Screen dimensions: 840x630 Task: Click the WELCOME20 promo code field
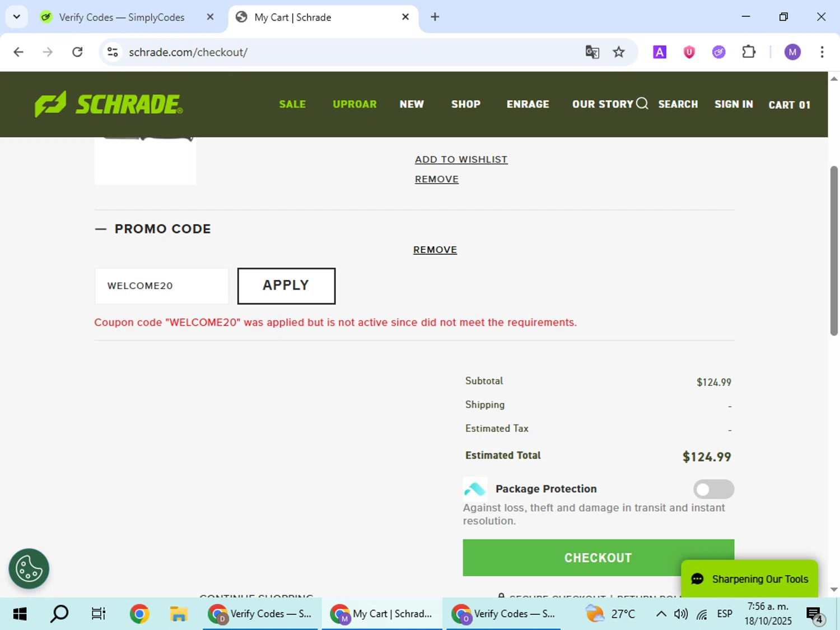pos(161,286)
